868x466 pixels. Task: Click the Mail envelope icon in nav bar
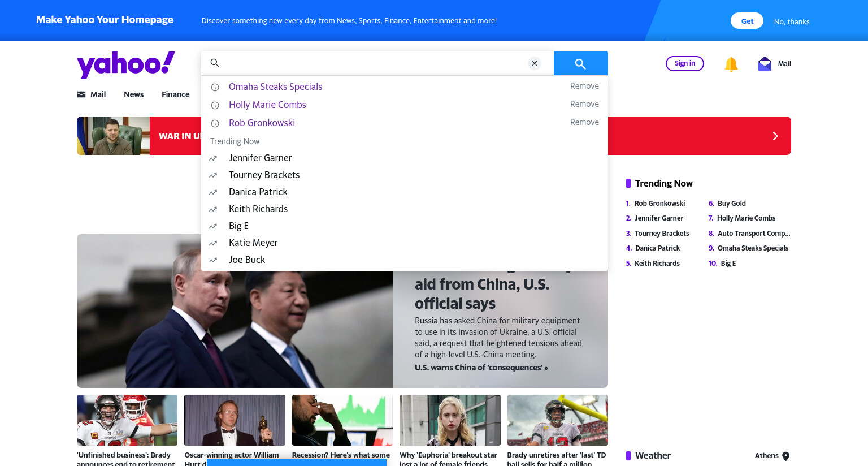(x=81, y=94)
